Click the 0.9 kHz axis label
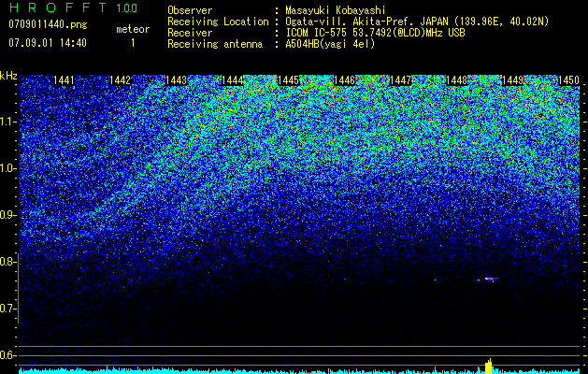Screen dimensions: 588x374 (x=7, y=215)
